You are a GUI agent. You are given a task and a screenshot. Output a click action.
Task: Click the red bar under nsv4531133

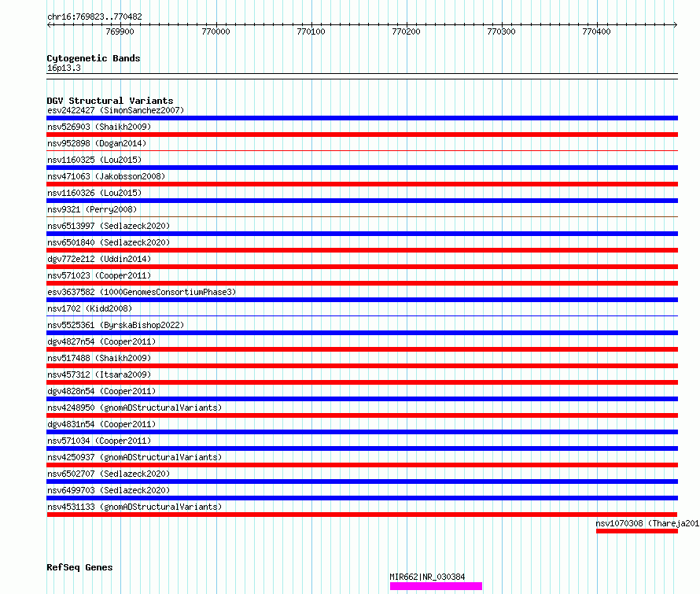pos(362,515)
